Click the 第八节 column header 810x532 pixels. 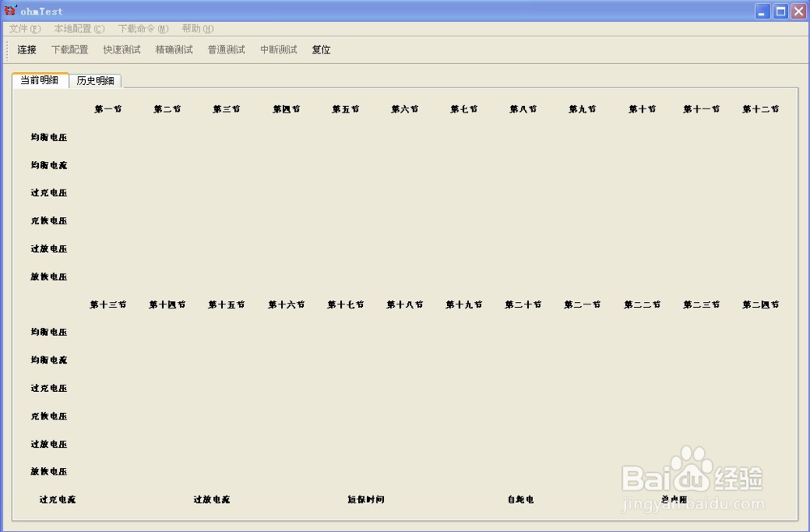[523, 109]
